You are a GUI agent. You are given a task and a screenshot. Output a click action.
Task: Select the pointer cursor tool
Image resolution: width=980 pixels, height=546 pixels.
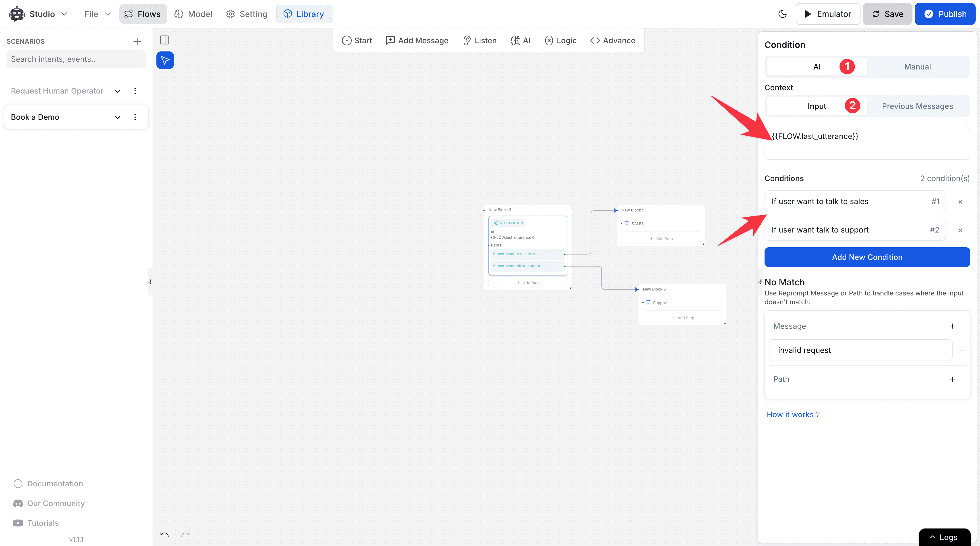165,60
